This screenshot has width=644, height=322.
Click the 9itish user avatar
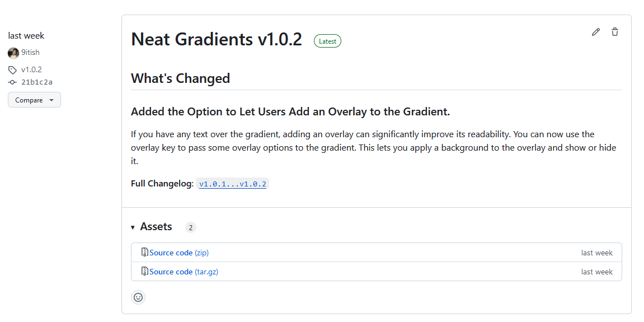(13, 53)
